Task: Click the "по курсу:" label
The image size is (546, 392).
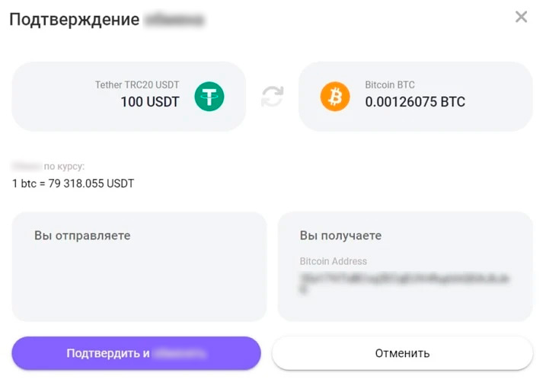Action: [64, 165]
